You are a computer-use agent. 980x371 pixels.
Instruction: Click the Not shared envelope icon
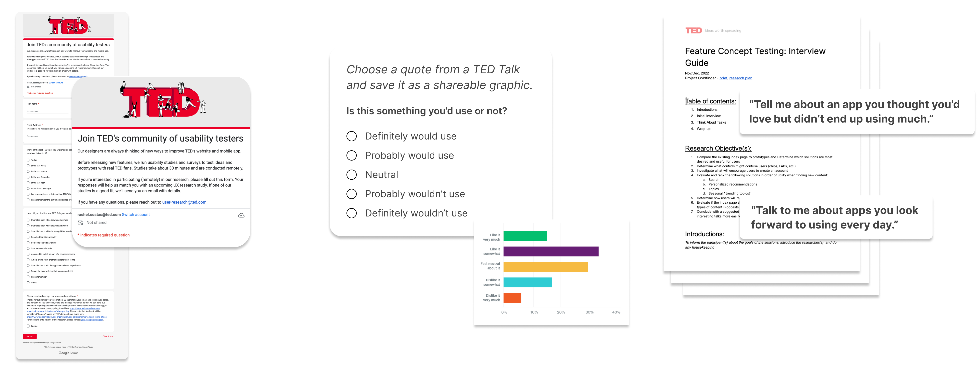point(80,223)
